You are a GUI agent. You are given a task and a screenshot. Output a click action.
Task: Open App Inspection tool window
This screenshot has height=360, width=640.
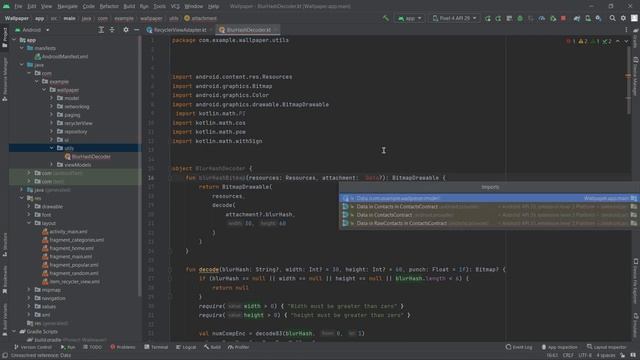point(560,347)
